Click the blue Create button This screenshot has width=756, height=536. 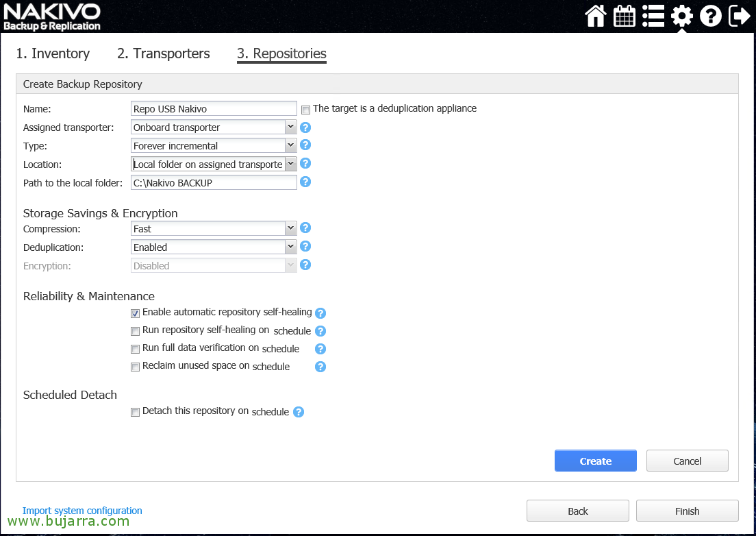pos(596,461)
